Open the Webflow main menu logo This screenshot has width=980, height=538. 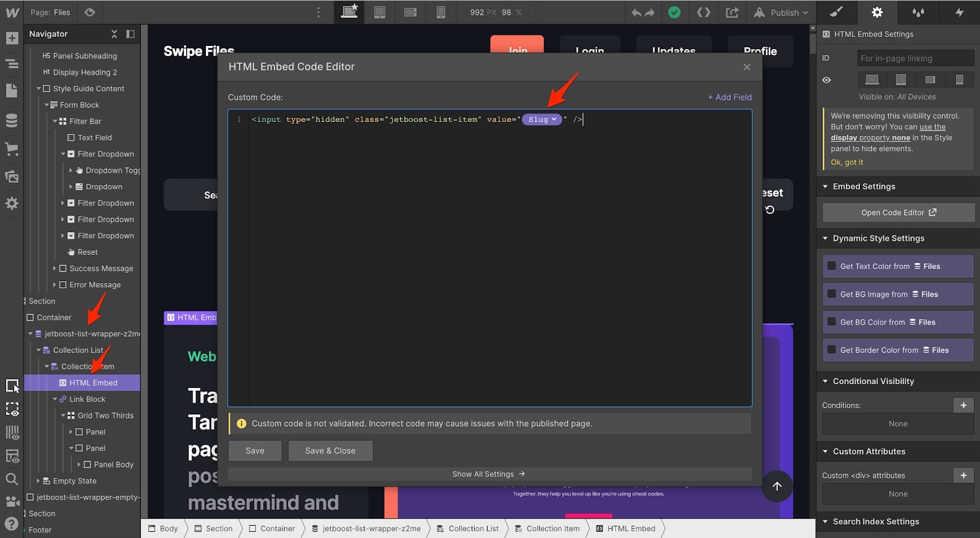pyautogui.click(x=12, y=12)
